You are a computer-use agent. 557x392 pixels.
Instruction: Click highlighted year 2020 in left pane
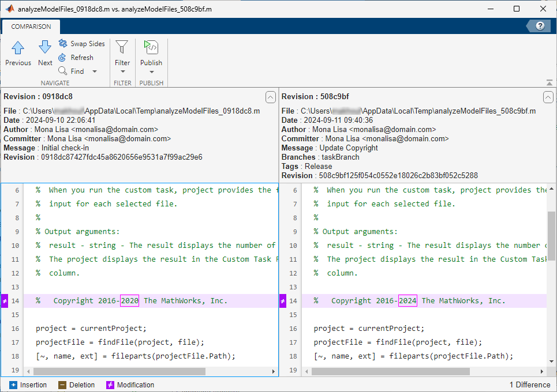pos(129,301)
